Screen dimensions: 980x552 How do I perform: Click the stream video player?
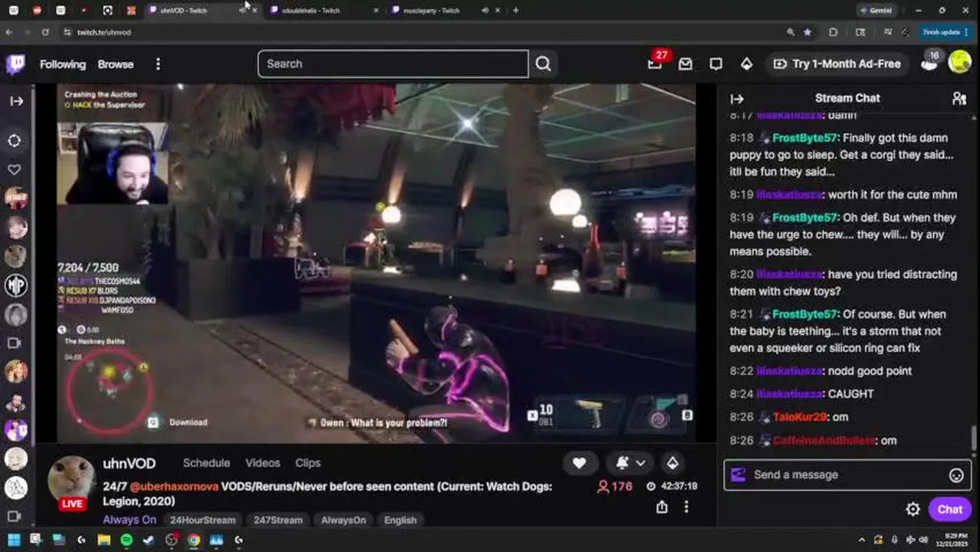[376, 263]
